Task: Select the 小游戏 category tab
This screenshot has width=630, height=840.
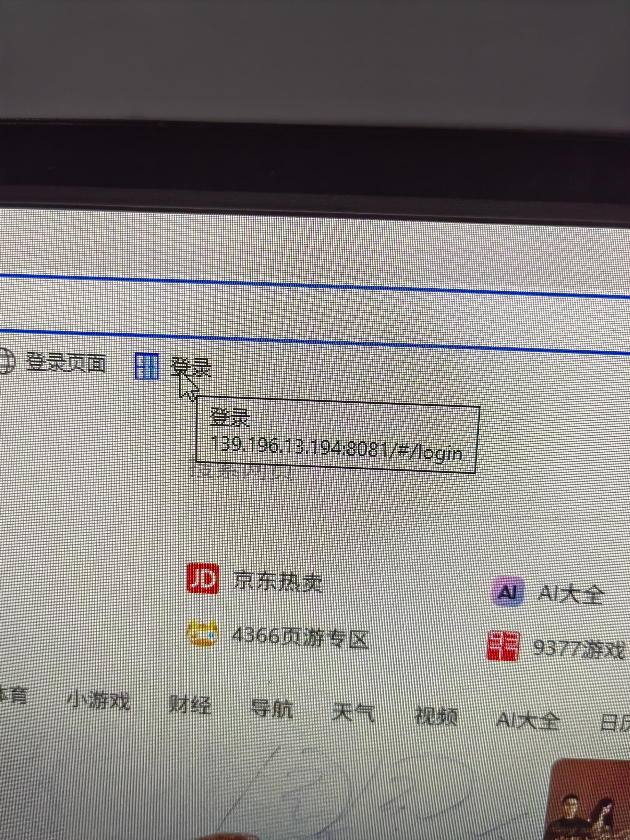Action: (x=98, y=701)
